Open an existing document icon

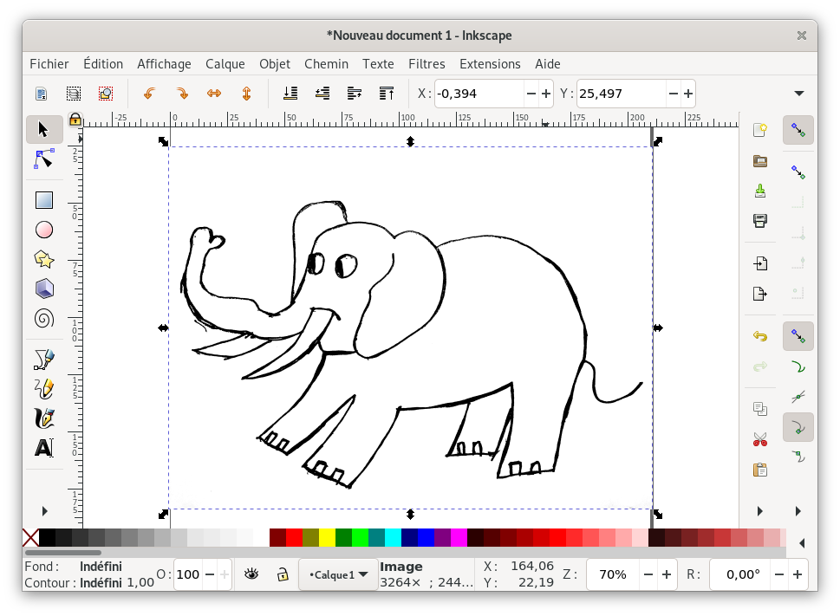click(760, 160)
